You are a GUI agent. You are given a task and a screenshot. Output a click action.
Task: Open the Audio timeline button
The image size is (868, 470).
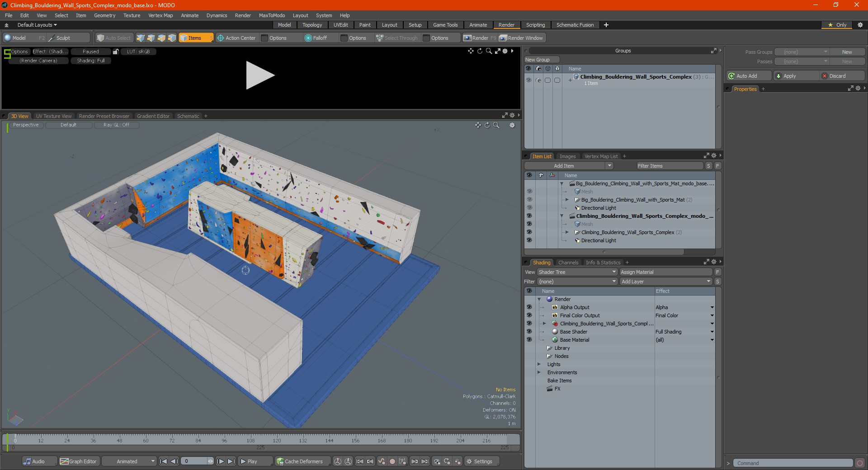point(39,461)
